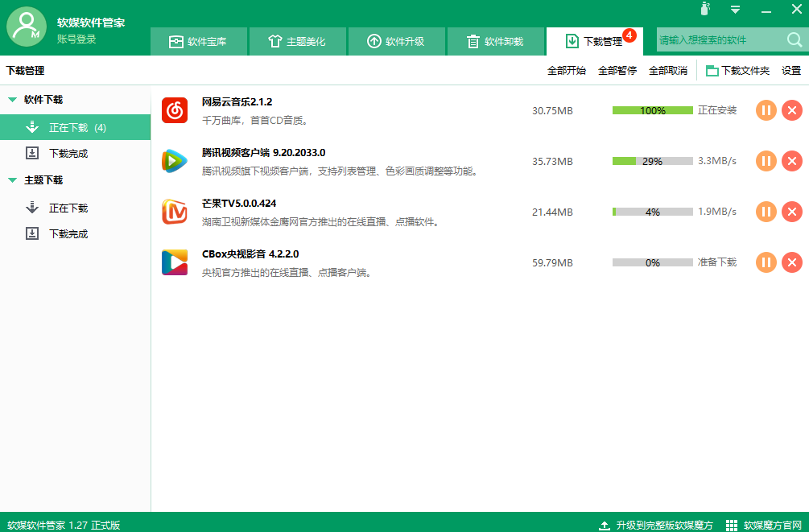This screenshot has height=532, width=809.
Task: Open the 软件宝库 software library tab
Action: coord(199,41)
